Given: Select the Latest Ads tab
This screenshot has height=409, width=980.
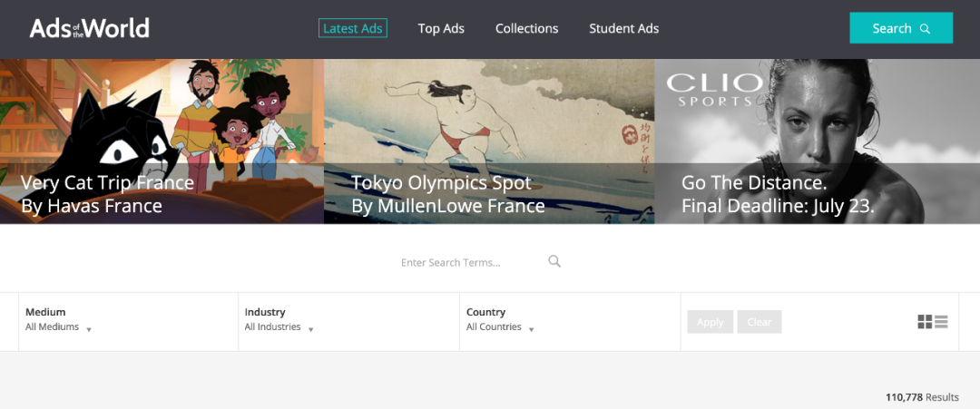Looking at the screenshot, I should pyautogui.click(x=353, y=28).
